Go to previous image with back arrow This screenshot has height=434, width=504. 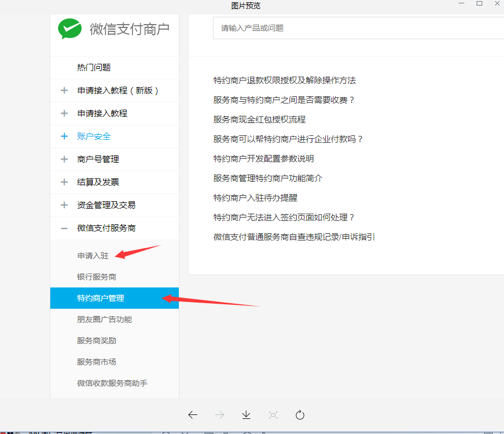[193, 414]
